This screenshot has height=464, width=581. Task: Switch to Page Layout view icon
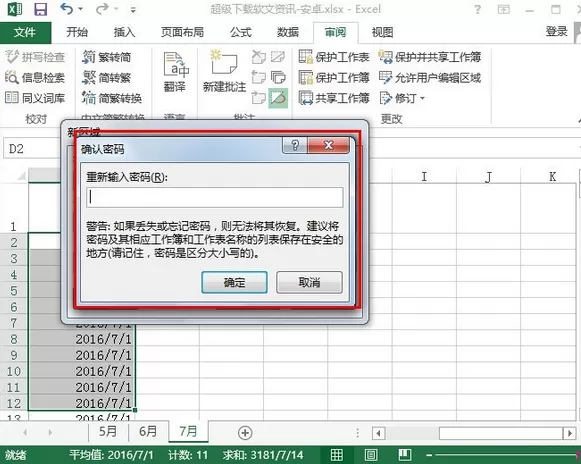tap(371, 455)
